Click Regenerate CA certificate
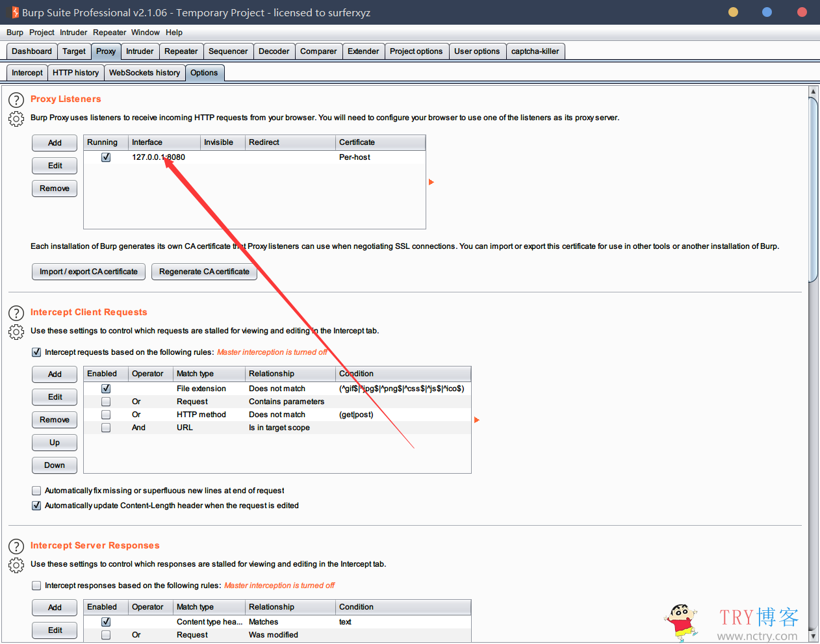The image size is (820, 644). coord(204,272)
